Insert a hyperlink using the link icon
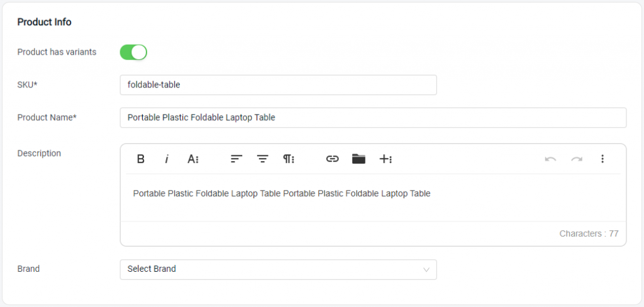644x307 pixels. 332,159
